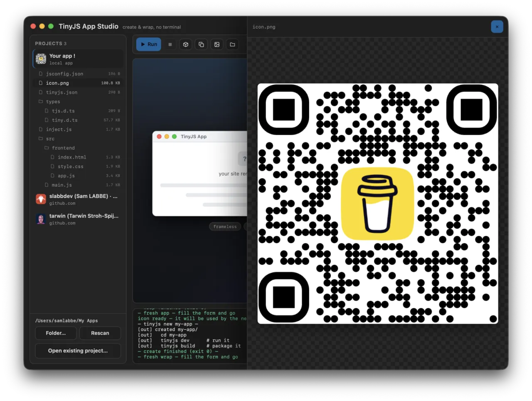Click the 'create finished (exit 0)' log line
The height and width of the screenshot is (401, 532).
coord(178,351)
